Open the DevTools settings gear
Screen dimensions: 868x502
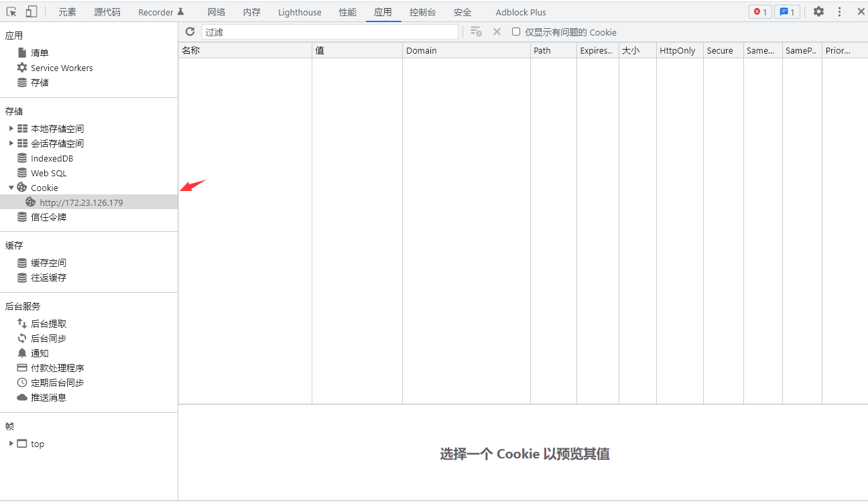[818, 11]
